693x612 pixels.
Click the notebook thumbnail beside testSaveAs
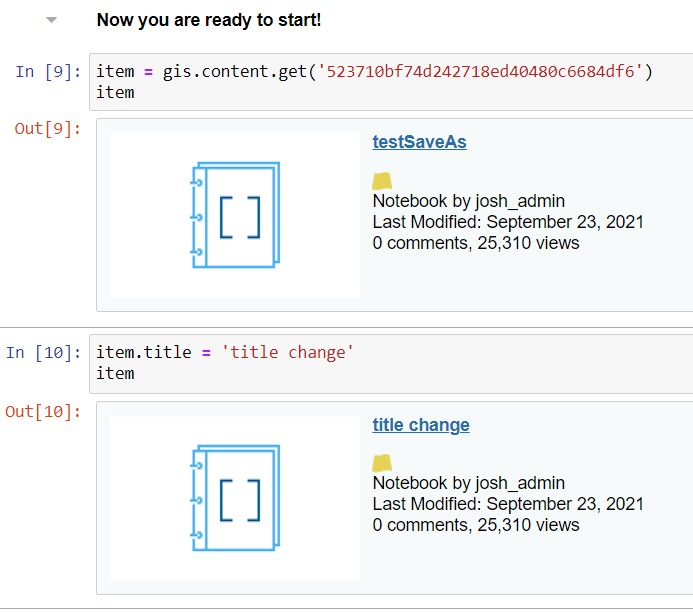pyautogui.click(x=235, y=215)
